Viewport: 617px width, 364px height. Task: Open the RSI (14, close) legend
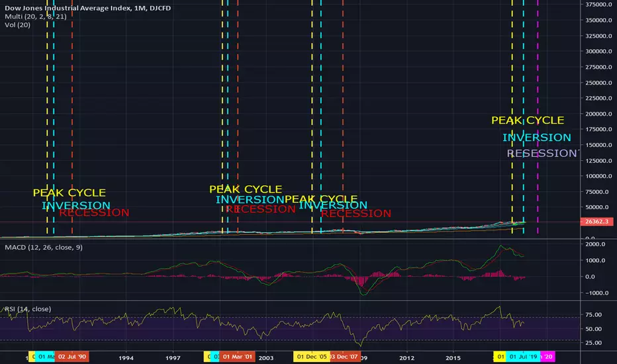28,309
